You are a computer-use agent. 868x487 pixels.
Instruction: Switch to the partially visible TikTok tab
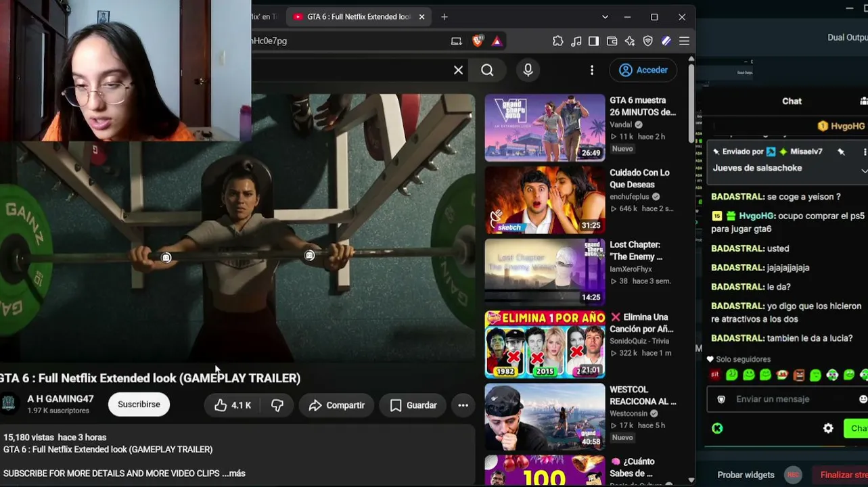(x=265, y=17)
